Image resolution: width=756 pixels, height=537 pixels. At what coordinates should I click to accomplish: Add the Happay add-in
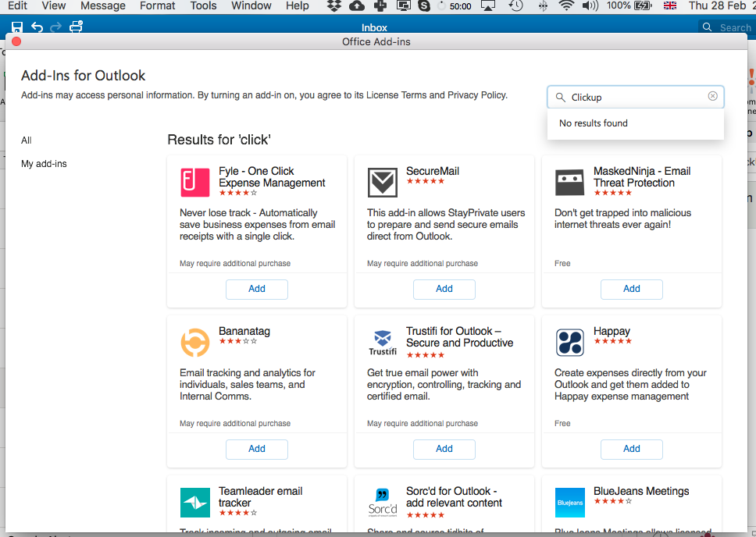632,449
